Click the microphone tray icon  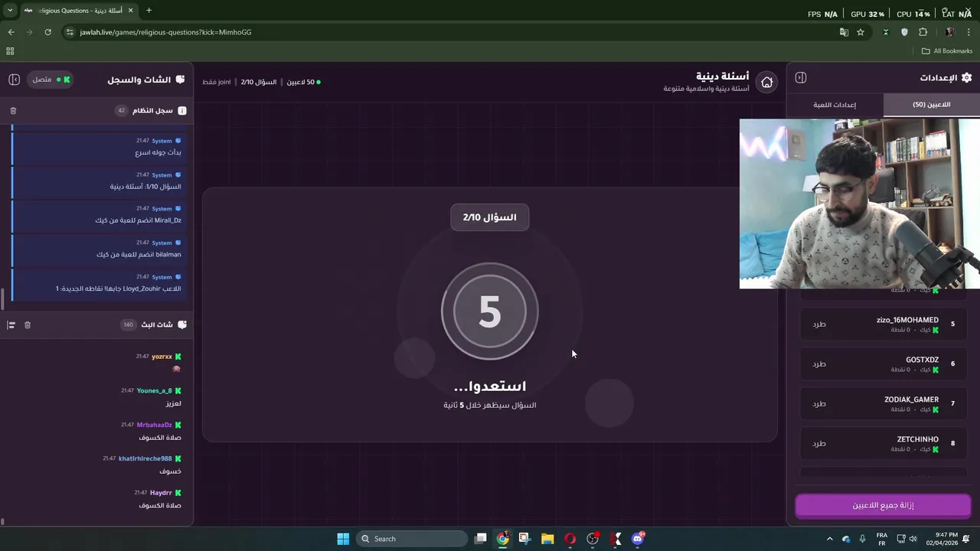click(863, 539)
